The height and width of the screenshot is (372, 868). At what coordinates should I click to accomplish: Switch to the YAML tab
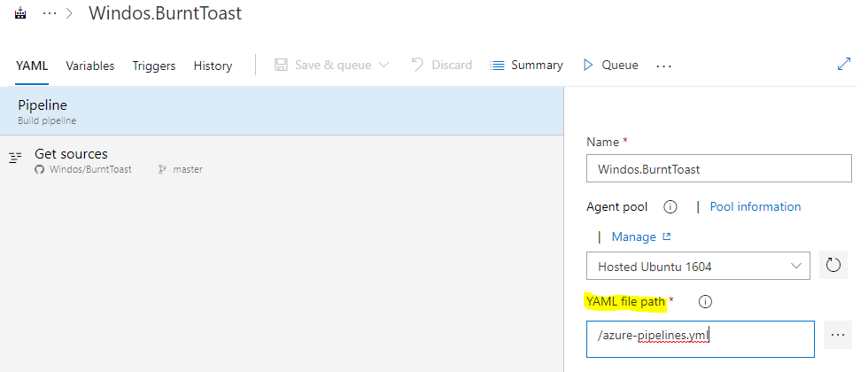click(32, 66)
